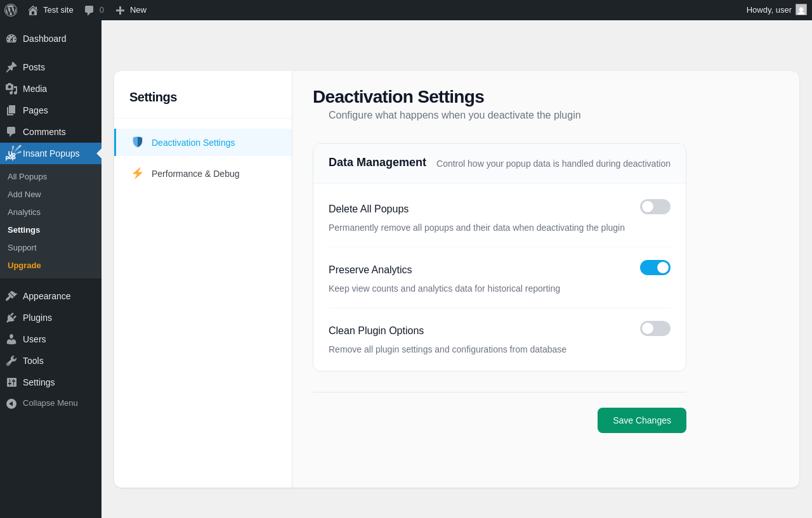Viewport: 812px width, 518px height.
Task: Open Analytics submenu item
Action: click(x=24, y=212)
